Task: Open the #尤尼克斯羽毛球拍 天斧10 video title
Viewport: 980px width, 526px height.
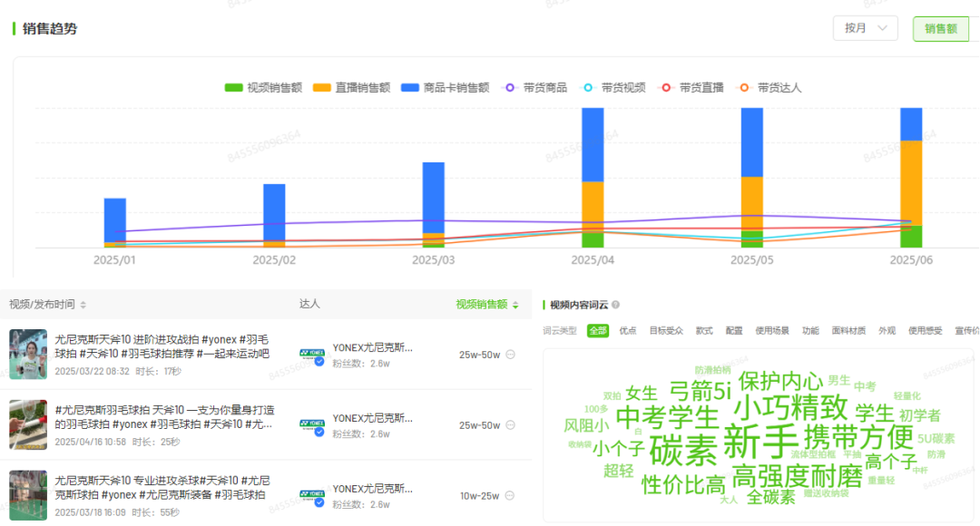Action: (164, 417)
